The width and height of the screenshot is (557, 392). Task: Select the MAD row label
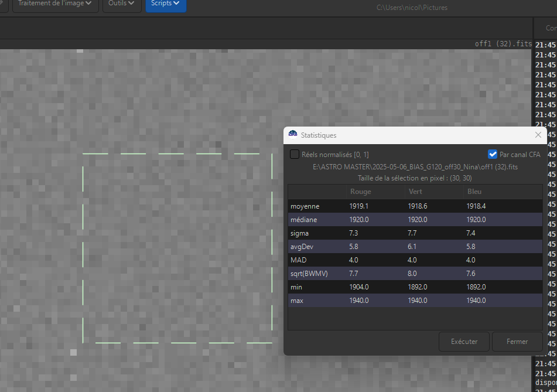click(298, 260)
